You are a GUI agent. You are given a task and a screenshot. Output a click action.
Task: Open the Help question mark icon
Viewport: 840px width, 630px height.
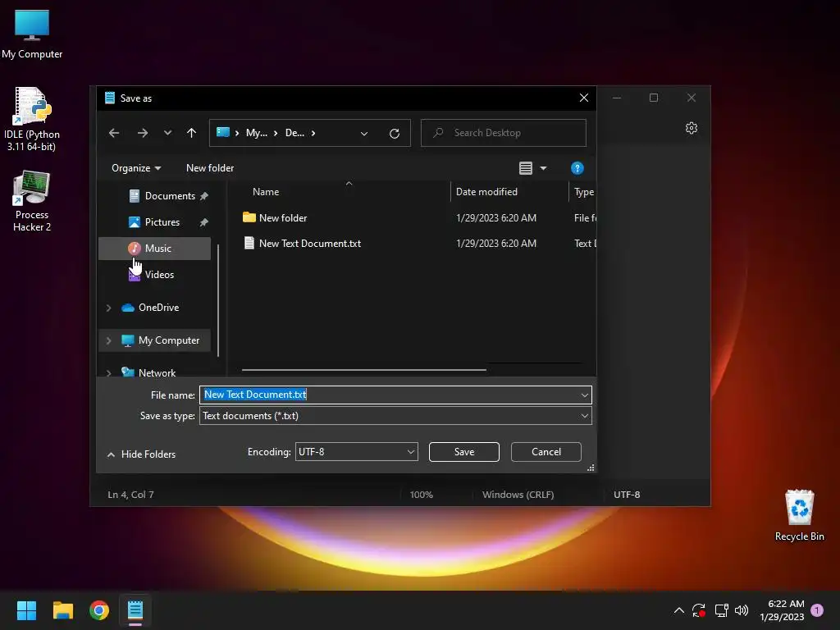577,168
